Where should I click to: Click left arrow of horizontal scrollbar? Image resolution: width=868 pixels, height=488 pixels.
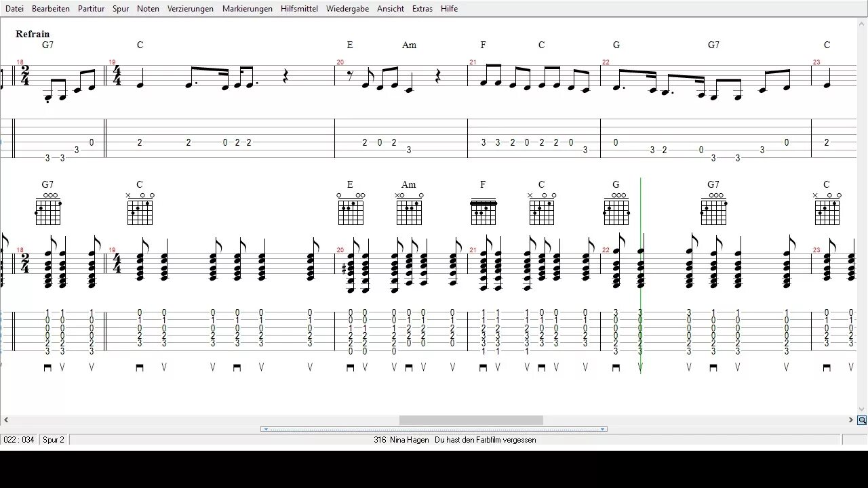pyautogui.click(x=6, y=420)
